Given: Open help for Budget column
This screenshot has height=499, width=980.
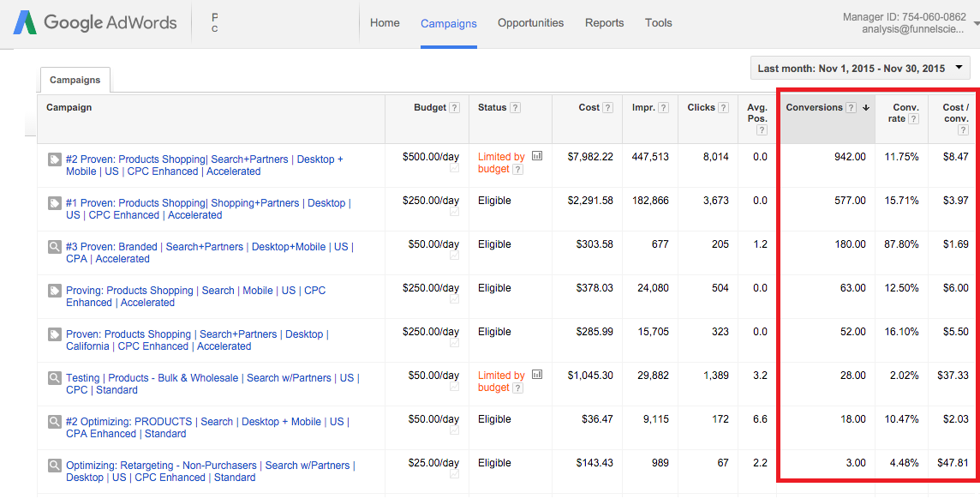Looking at the screenshot, I should (454, 107).
